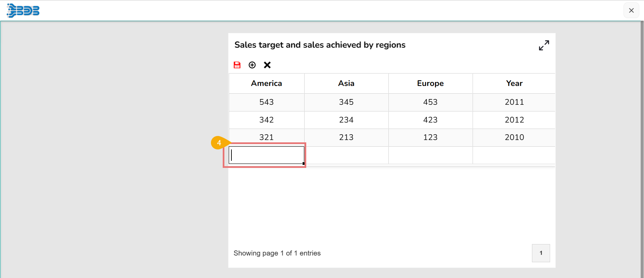The width and height of the screenshot is (644, 278).
Task: Add a new row with plus icon
Action: click(252, 65)
